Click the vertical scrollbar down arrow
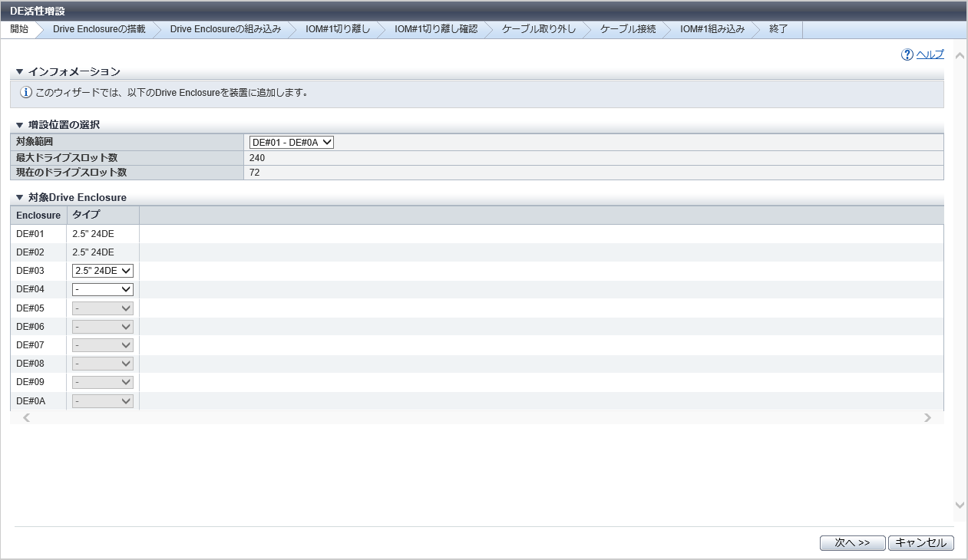The width and height of the screenshot is (968, 560). click(960, 506)
